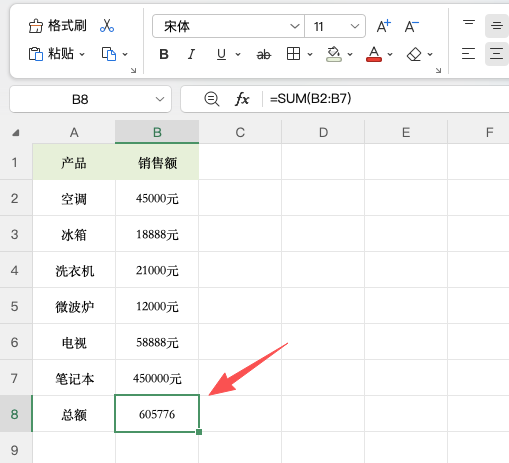Toggle Underline formatting
The width and height of the screenshot is (509, 463).
coord(221,54)
